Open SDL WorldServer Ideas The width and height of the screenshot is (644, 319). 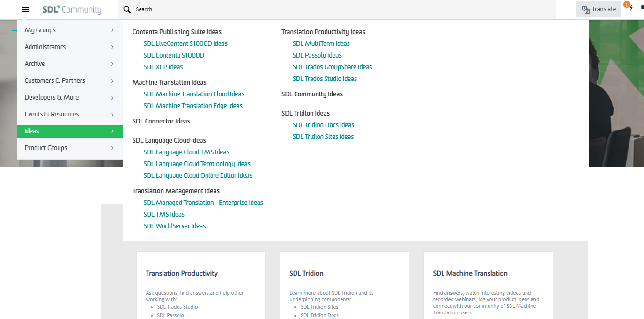coord(175,226)
